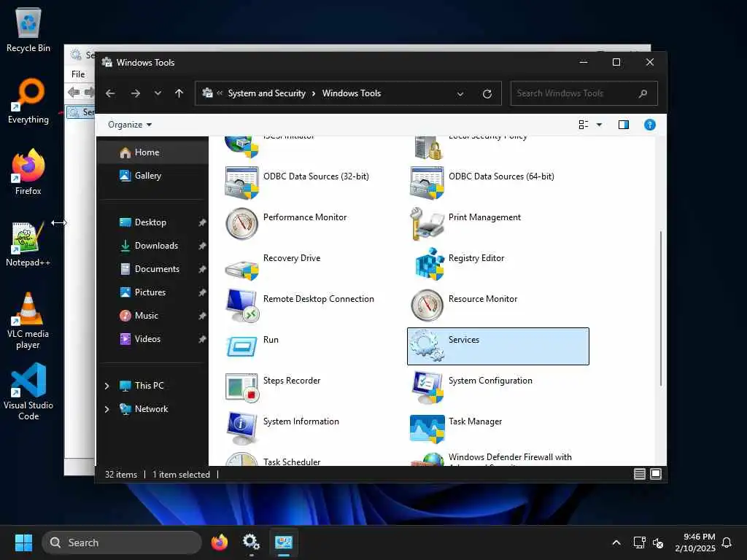Viewport: 747px width, 560px height.
Task: Select the Firefox desktop shortcut
Action: coord(28,172)
